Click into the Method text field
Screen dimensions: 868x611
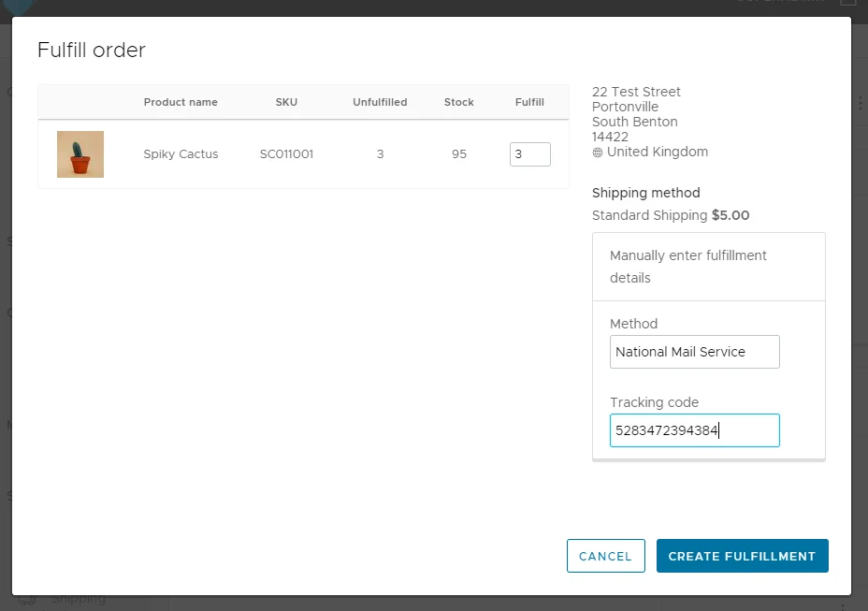tap(694, 352)
